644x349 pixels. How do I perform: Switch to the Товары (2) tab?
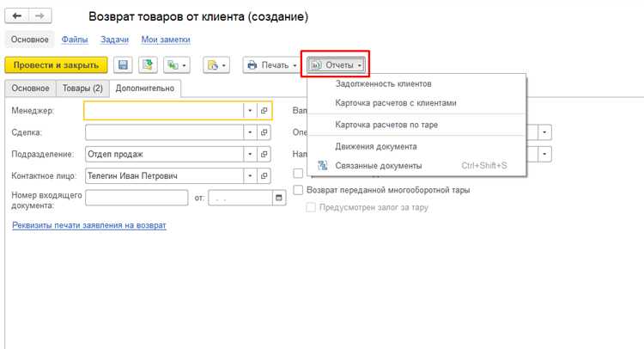82,88
